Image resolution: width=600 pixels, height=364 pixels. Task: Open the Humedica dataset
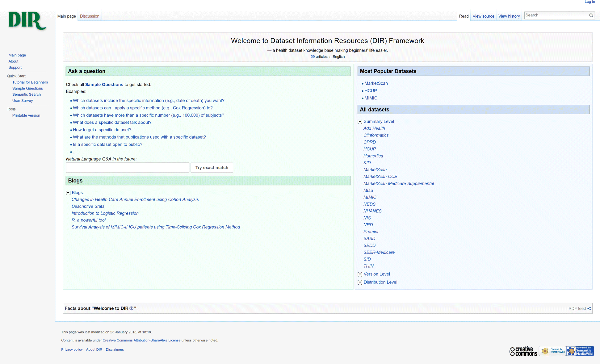click(373, 156)
